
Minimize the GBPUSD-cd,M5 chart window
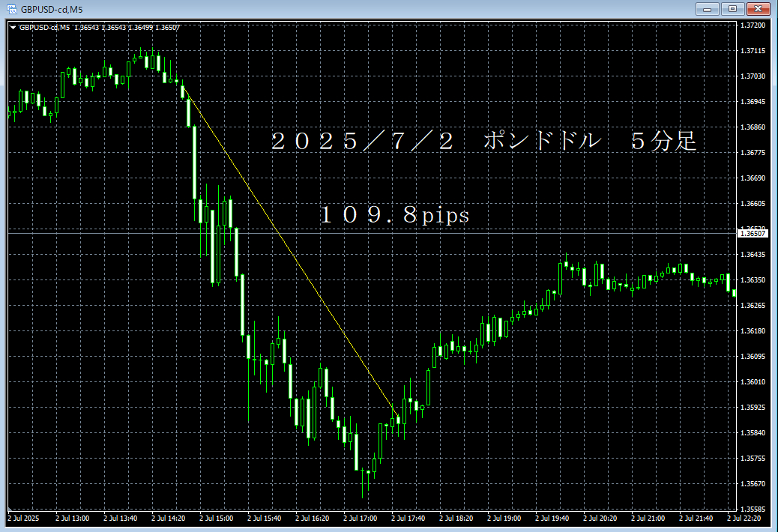click(707, 9)
